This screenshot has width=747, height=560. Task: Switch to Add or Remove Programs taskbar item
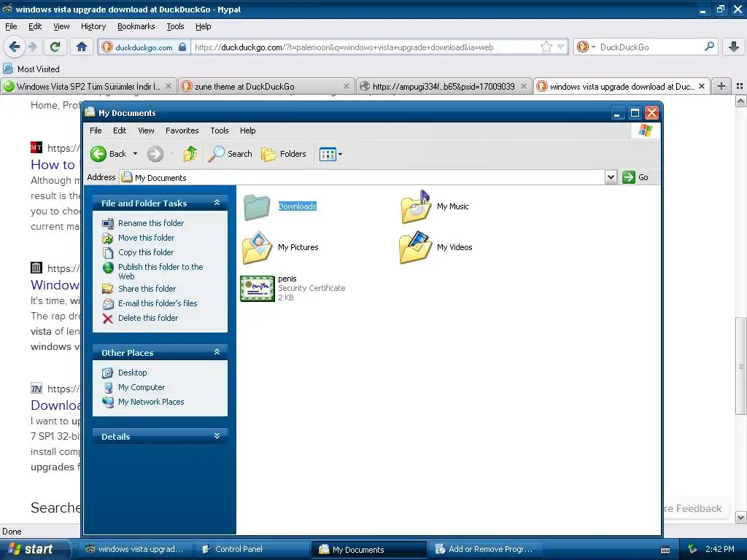click(484, 549)
